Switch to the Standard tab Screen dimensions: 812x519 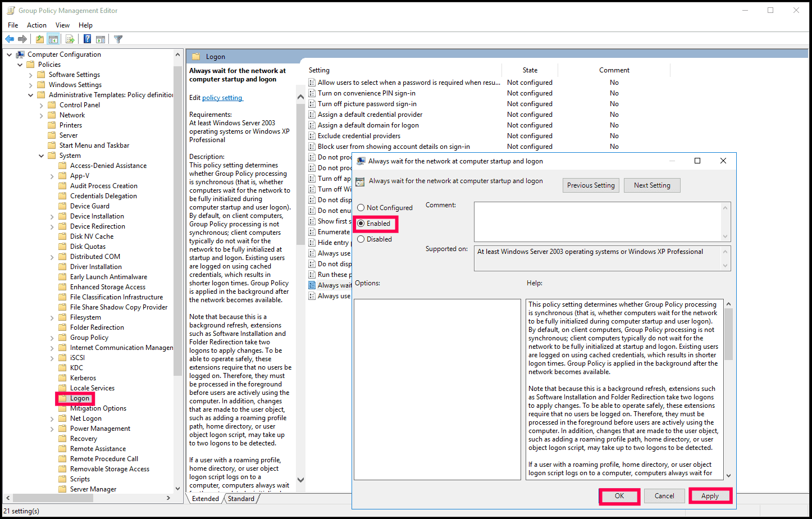coord(241,499)
